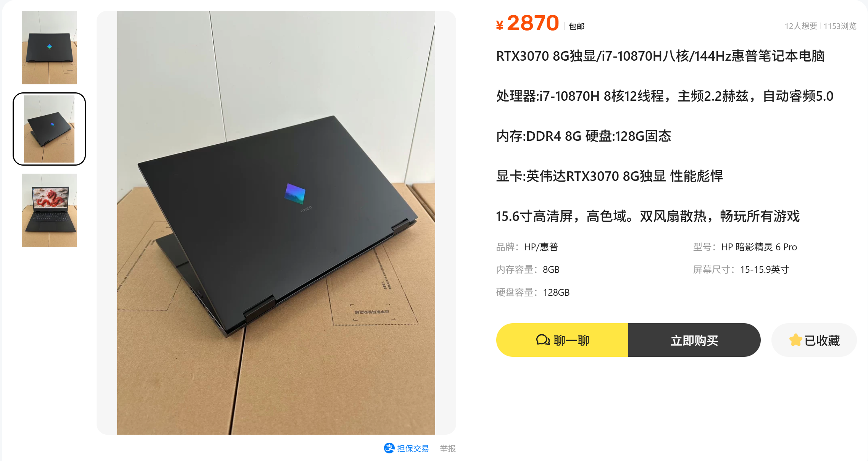Click the orange yuan currency symbol
The width and height of the screenshot is (868, 461).
point(500,25)
